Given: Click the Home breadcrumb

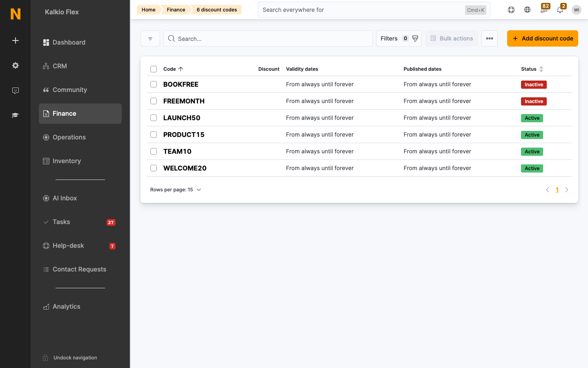Looking at the screenshot, I should [149, 10].
